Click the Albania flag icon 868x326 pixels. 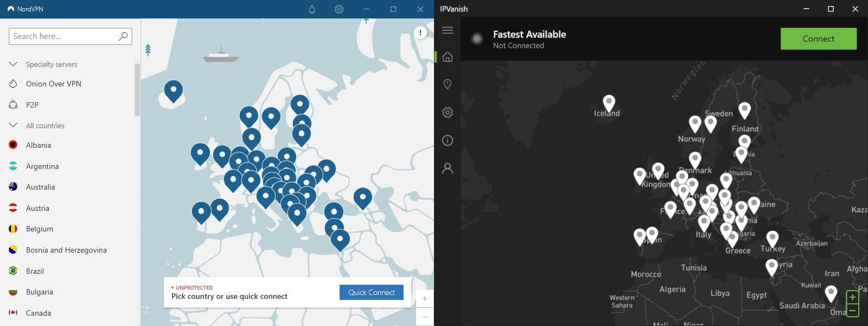pos(13,145)
